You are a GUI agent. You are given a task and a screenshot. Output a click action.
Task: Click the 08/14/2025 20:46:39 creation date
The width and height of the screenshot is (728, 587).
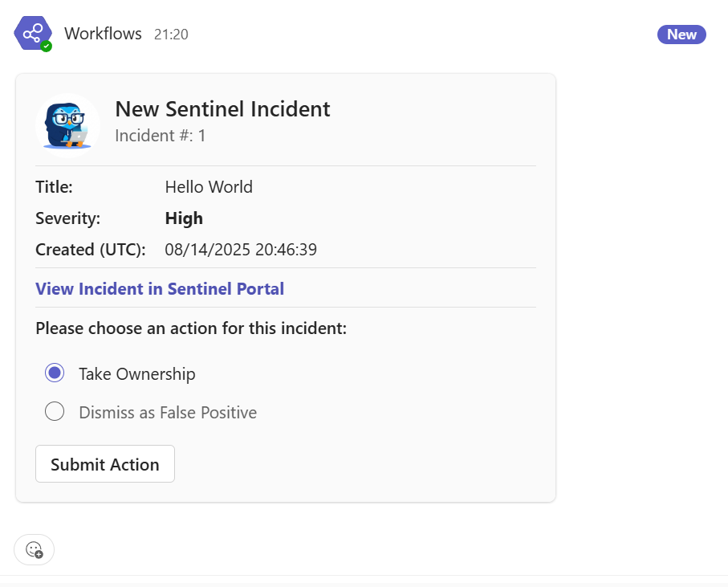click(x=241, y=250)
